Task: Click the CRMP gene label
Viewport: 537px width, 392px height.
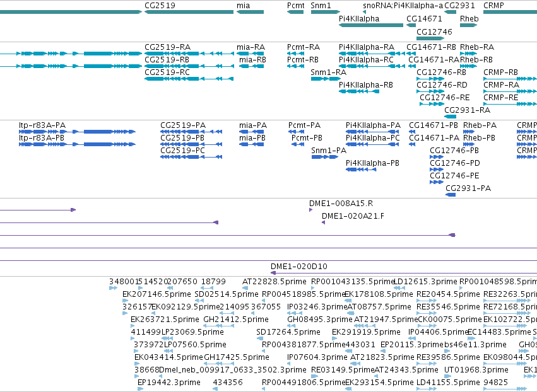Action: pyautogui.click(x=493, y=6)
